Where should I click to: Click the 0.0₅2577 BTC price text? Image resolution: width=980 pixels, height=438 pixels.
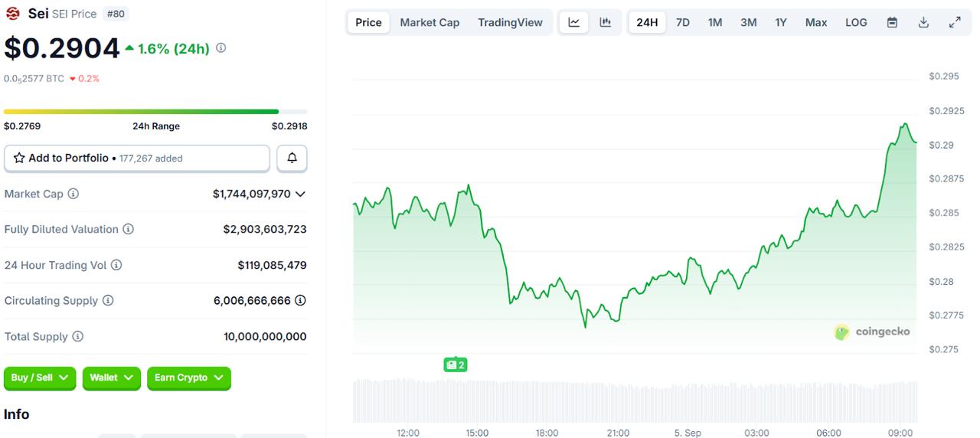pyautogui.click(x=34, y=78)
